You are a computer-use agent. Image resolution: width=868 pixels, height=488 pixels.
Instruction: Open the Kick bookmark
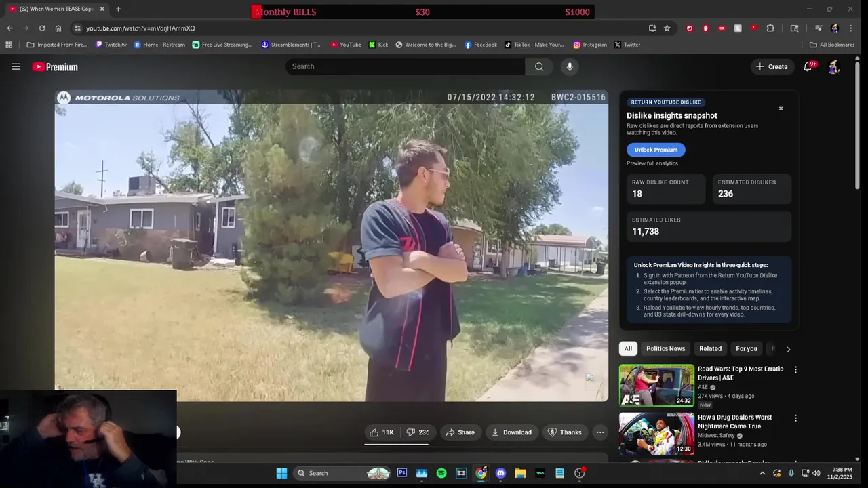pos(378,45)
